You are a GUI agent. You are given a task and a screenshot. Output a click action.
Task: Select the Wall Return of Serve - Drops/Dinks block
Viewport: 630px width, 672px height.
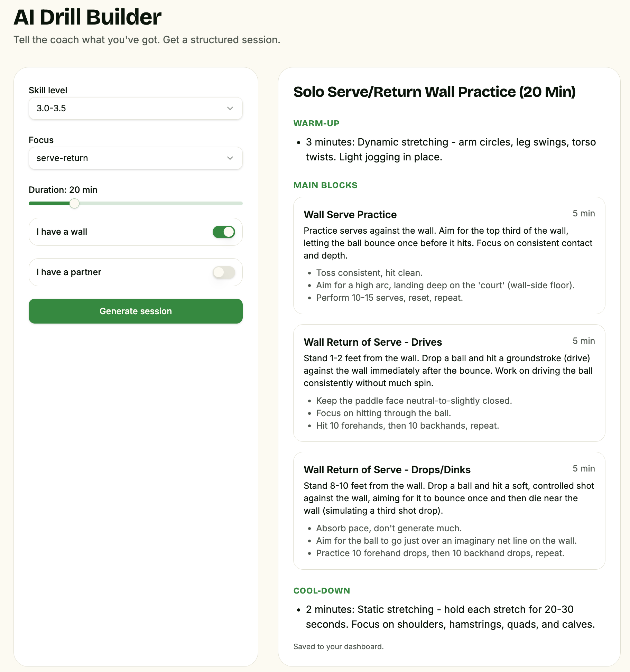[449, 511]
